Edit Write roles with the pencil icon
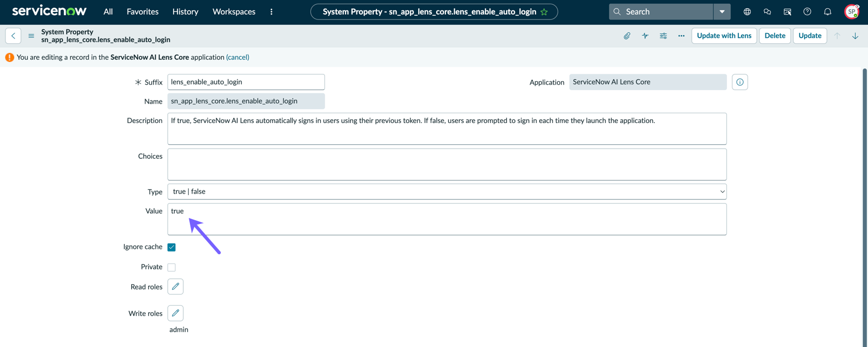 point(175,313)
